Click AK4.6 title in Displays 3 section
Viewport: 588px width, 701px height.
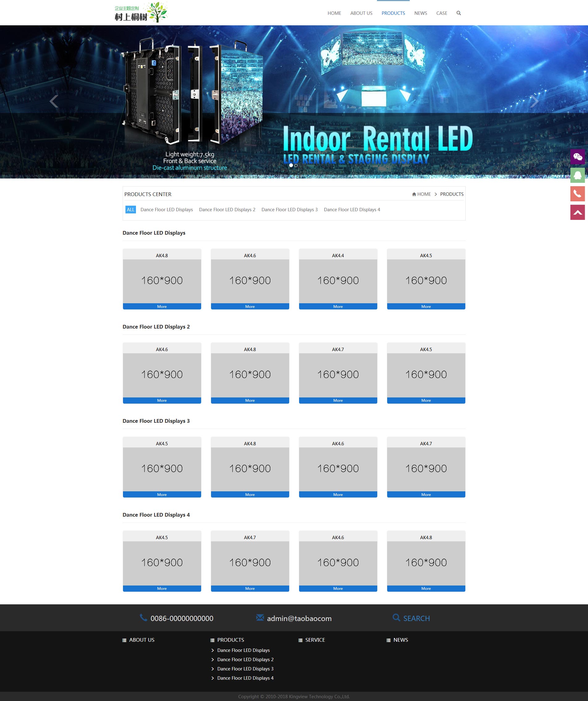338,444
